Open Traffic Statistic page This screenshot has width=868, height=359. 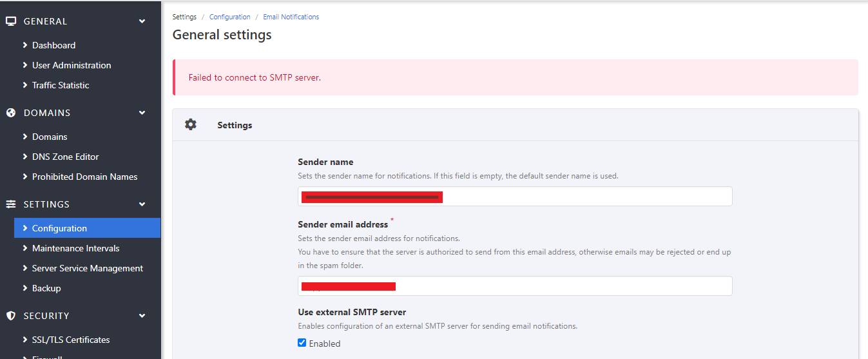pos(61,85)
